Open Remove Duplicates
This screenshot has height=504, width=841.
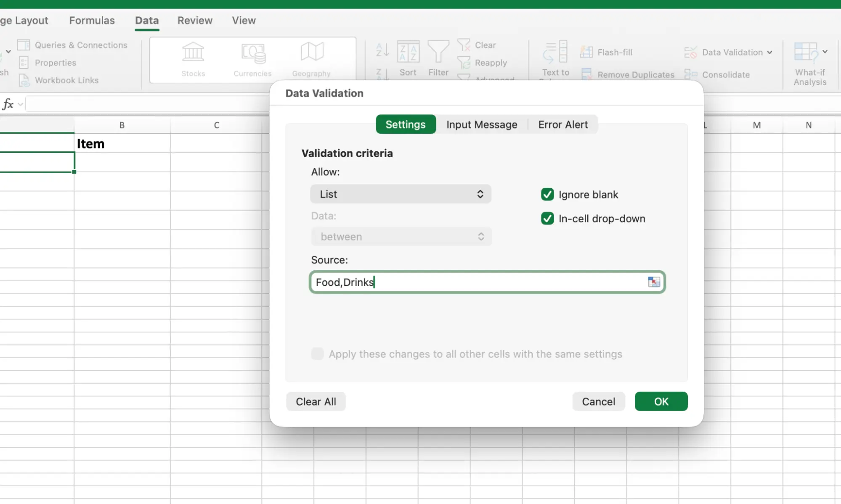pyautogui.click(x=586, y=74)
